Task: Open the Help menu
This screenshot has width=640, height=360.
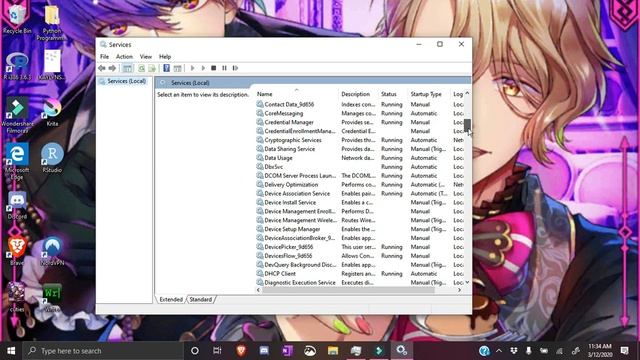Action: pyautogui.click(x=165, y=57)
